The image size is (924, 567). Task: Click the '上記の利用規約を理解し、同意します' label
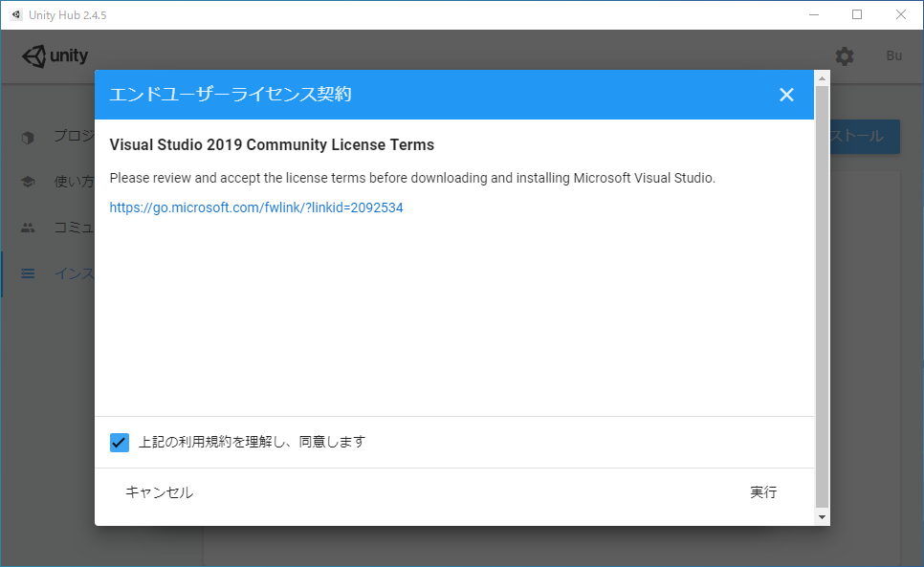(252, 442)
